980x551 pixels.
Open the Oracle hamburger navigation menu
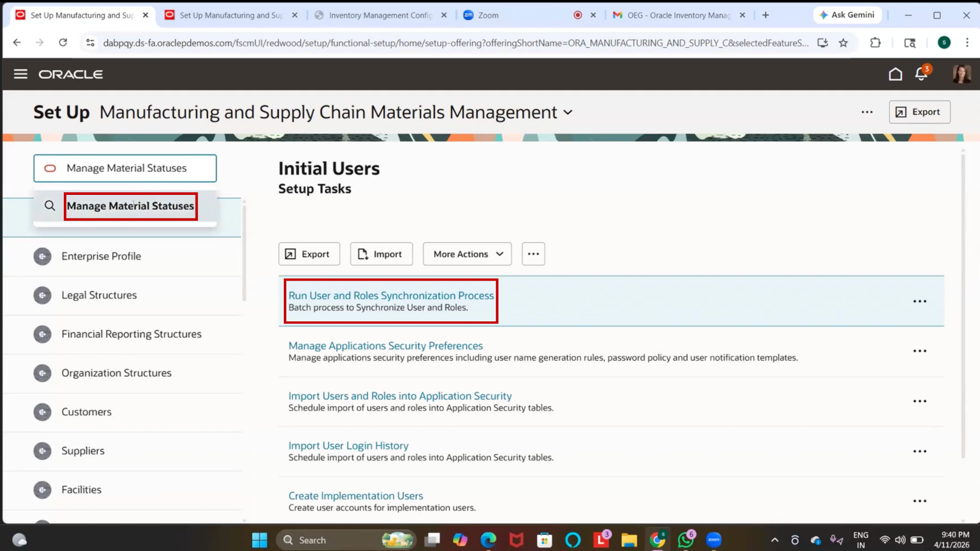pos(20,74)
